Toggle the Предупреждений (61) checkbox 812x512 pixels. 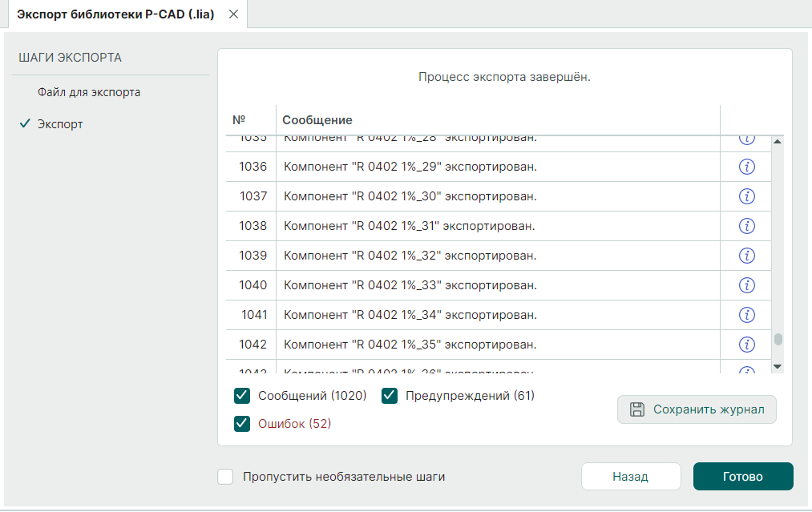coord(390,396)
